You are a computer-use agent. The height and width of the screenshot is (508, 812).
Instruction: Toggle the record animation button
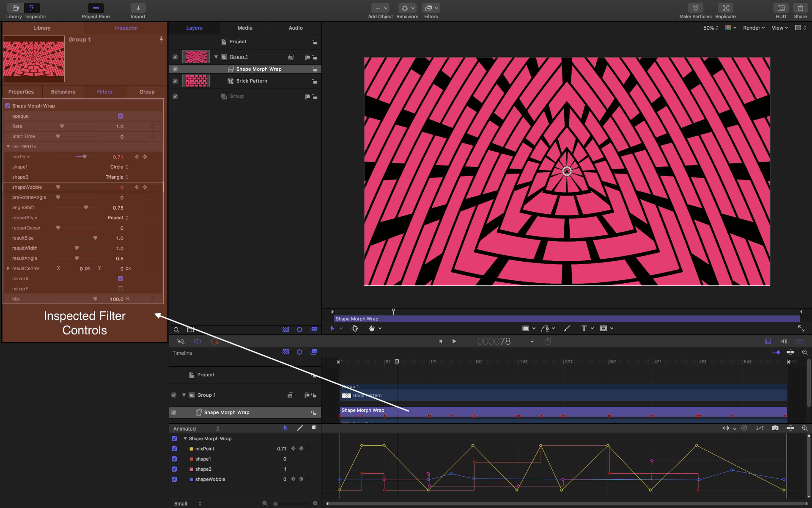pyautogui.click(x=215, y=341)
